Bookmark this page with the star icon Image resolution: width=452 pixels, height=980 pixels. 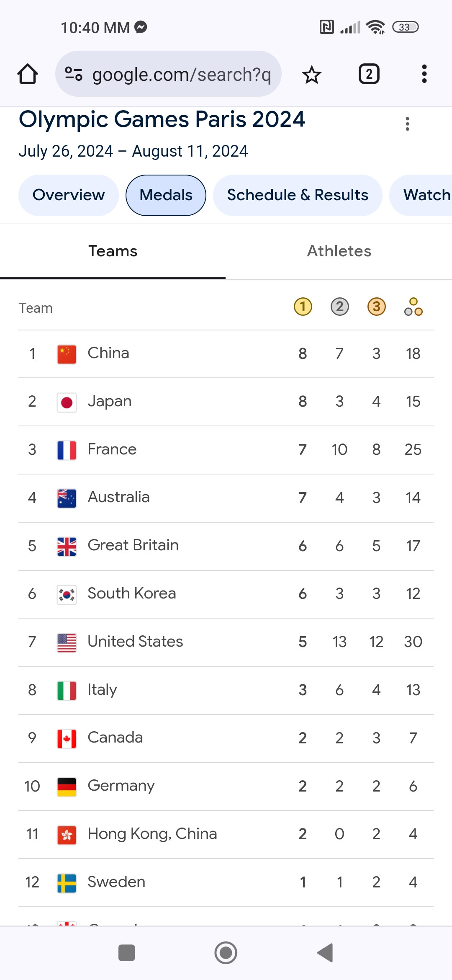pos(311,75)
